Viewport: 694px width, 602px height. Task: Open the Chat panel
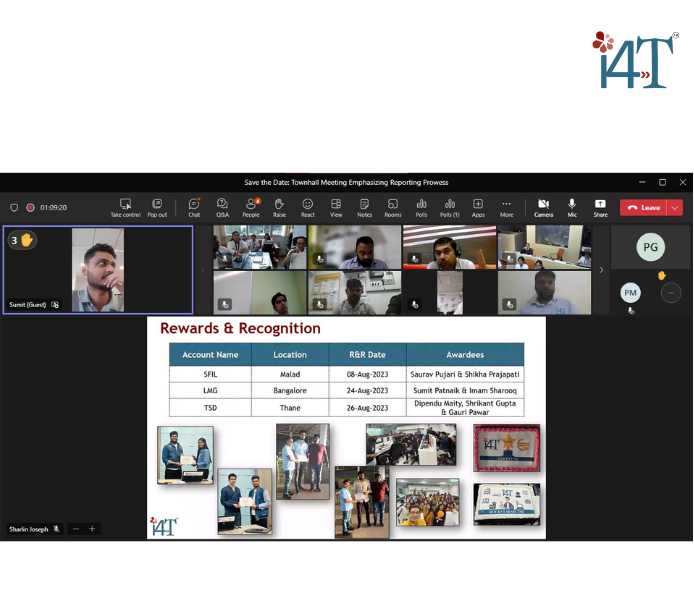pyautogui.click(x=194, y=208)
